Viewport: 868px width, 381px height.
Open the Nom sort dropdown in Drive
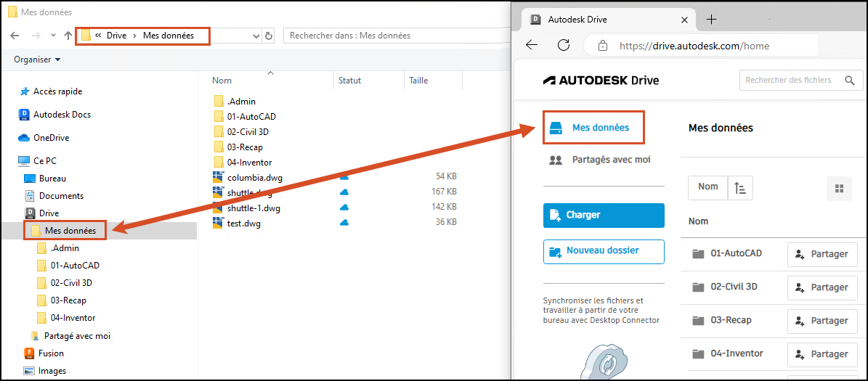707,187
